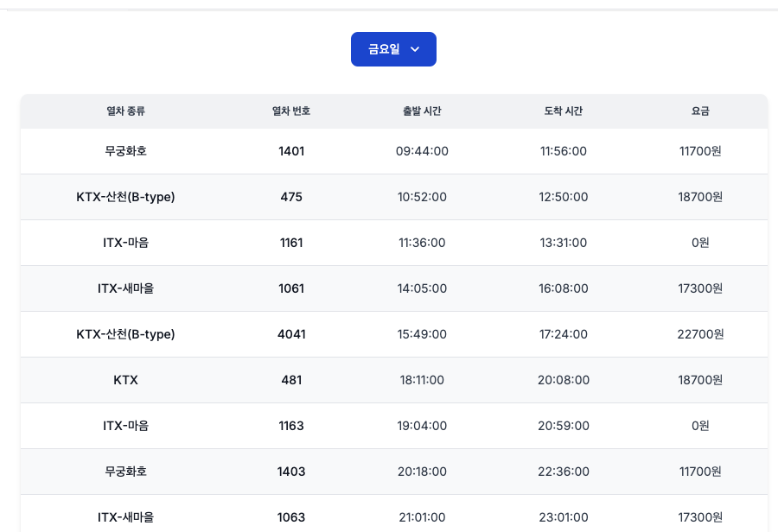
Task: Click departure time 20:18:00
Action: [422, 472]
